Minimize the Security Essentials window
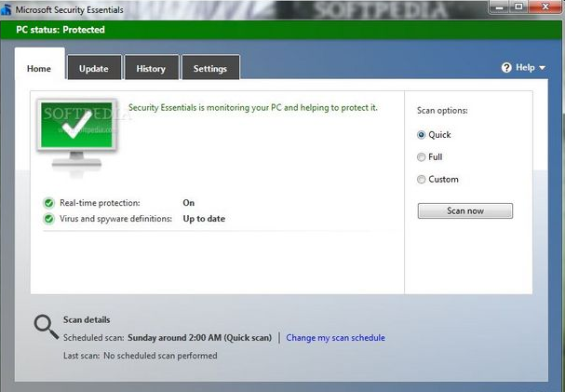The image size is (565, 392). point(500,7)
